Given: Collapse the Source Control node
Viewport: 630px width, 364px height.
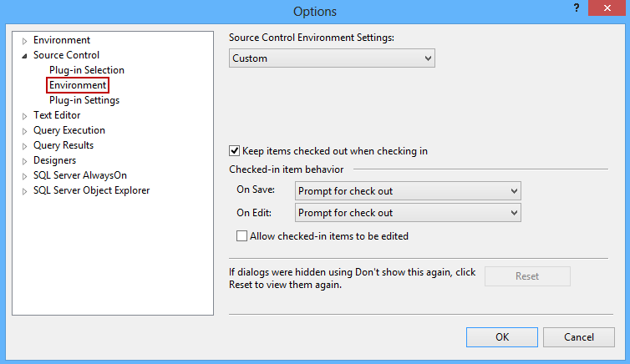Looking at the screenshot, I should (24, 56).
